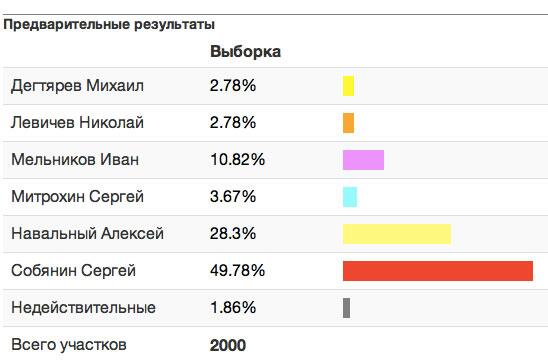Image resolution: width=548 pixels, height=363 pixels.
Task: Click the red bar for Собянин Сергей
Action: coord(438,271)
